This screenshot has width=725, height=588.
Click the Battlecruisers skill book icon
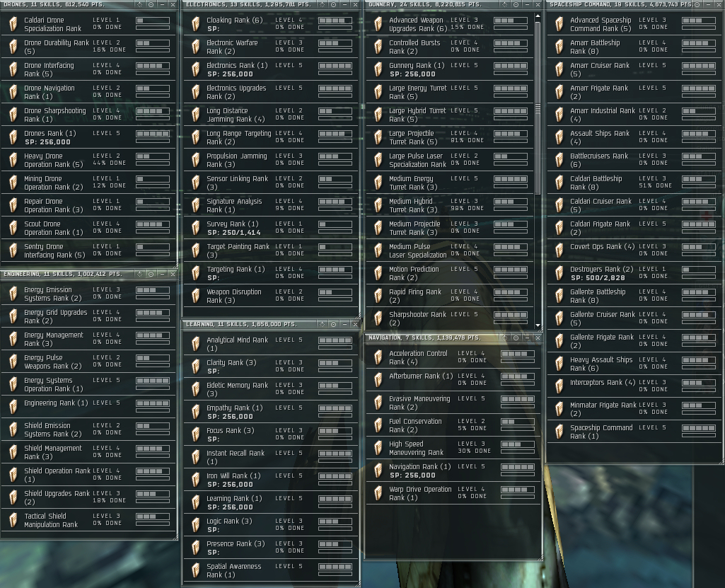tap(559, 160)
